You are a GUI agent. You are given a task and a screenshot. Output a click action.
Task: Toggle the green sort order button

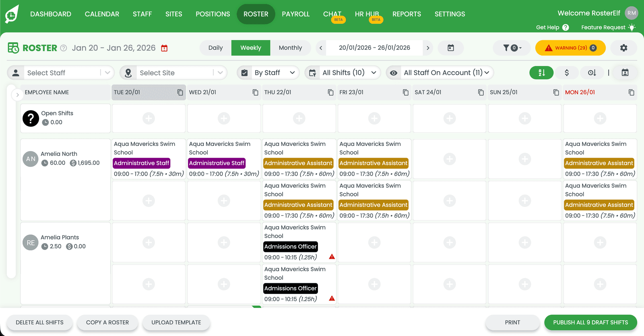pos(541,73)
